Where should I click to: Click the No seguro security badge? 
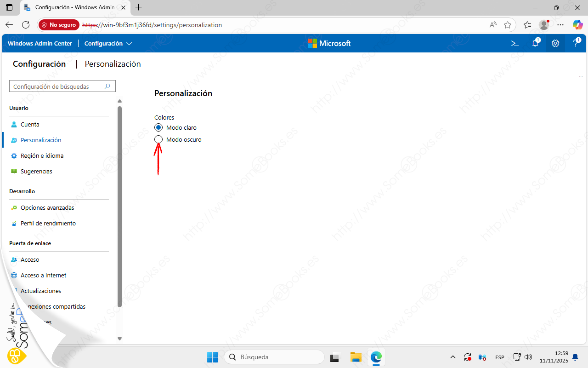point(59,25)
